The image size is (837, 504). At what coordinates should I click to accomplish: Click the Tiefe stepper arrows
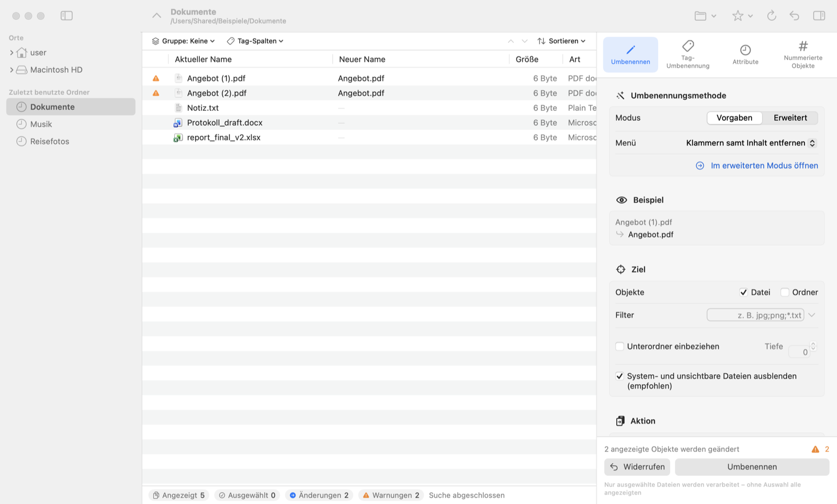[813, 347]
